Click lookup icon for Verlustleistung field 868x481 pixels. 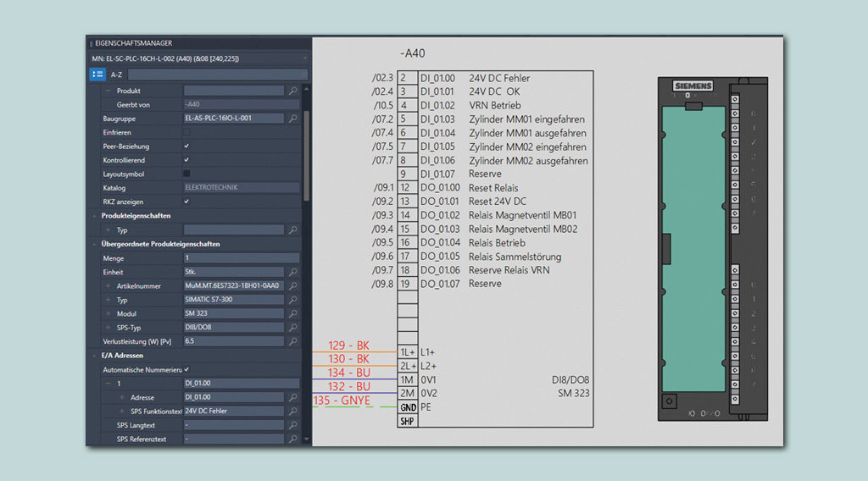point(293,341)
